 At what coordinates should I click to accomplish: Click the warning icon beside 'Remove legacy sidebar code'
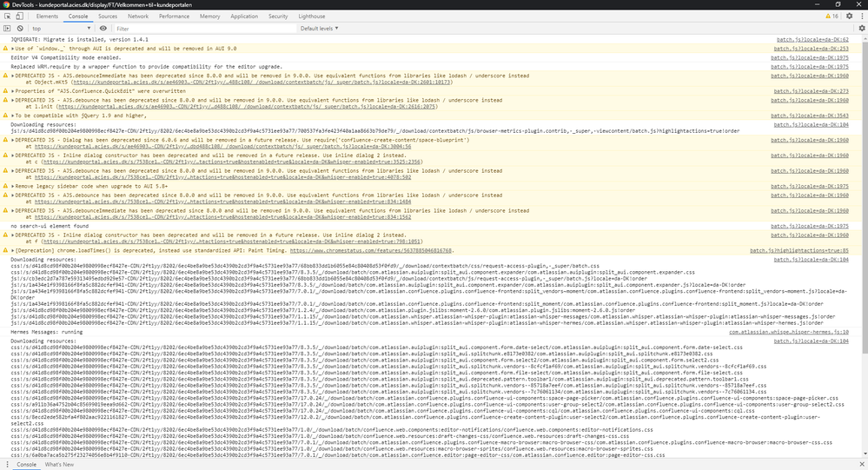5,186
